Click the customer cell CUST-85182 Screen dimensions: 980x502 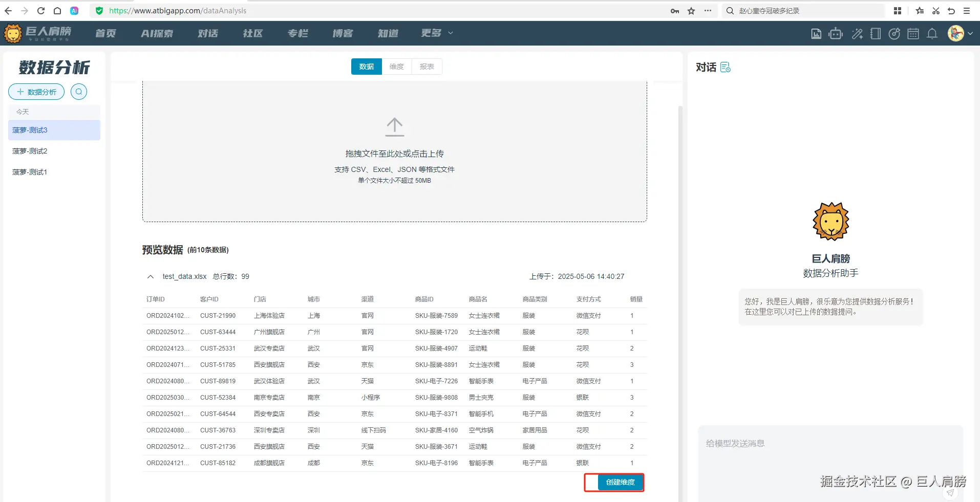point(218,463)
